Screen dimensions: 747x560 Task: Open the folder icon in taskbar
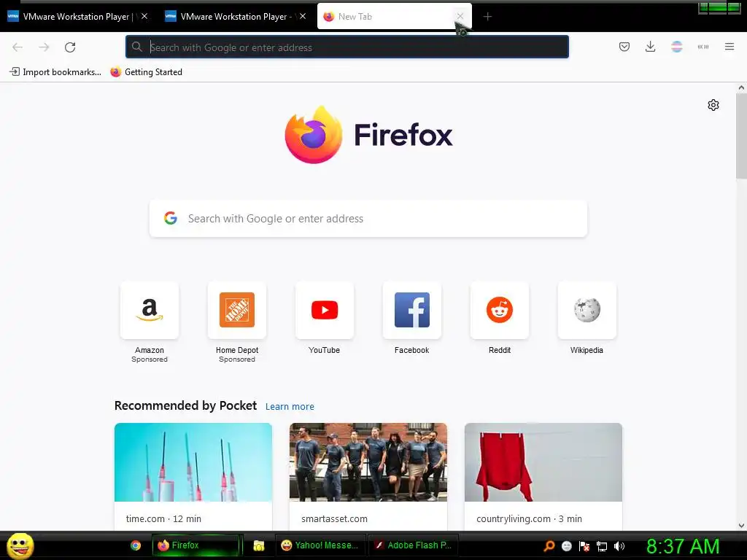[x=259, y=545]
